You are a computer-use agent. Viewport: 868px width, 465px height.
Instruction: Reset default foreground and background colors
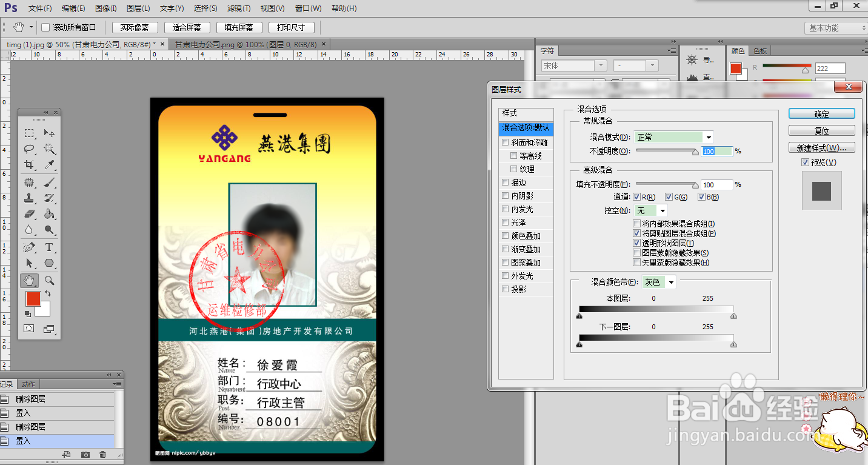27,314
